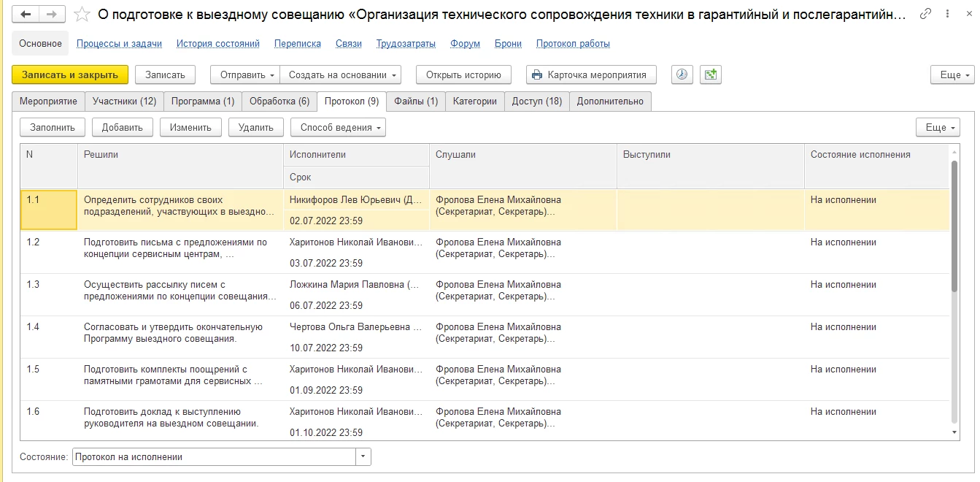This screenshot has height=482, width=980.
Task: Click the green spreadsheet icon button
Action: (710, 74)
